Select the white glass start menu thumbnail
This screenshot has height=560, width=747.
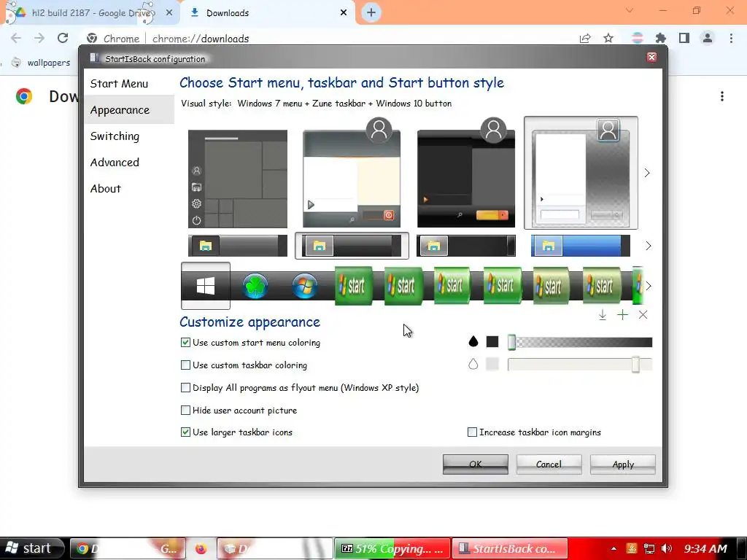581,173
